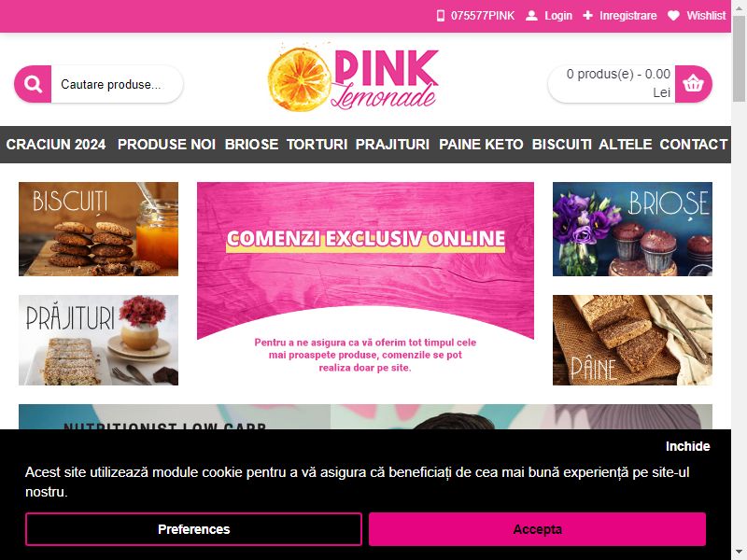Click the pink search magnifier icon

(33, 84)
